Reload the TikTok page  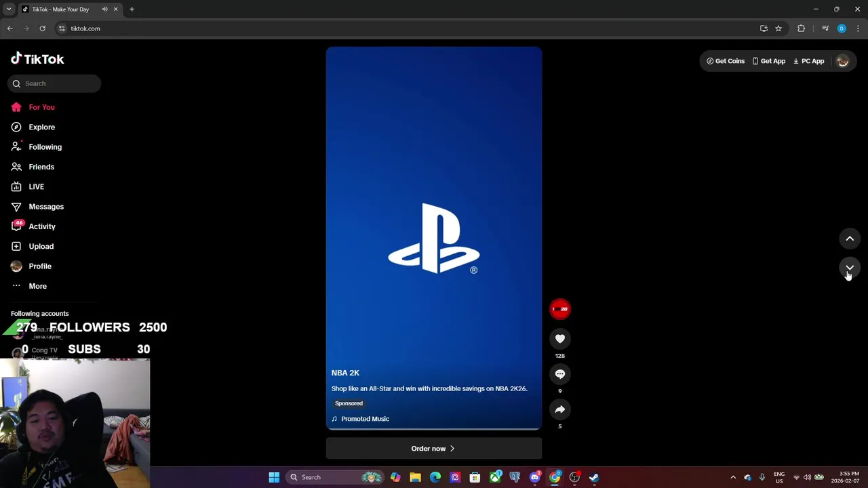point(42,28)
